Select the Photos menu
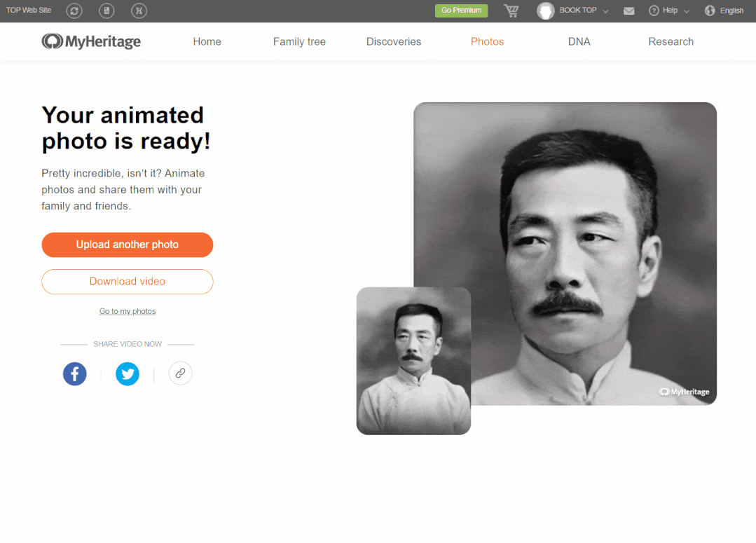The height and width of the screenshot is (543, 756). [x=487, y=41]
